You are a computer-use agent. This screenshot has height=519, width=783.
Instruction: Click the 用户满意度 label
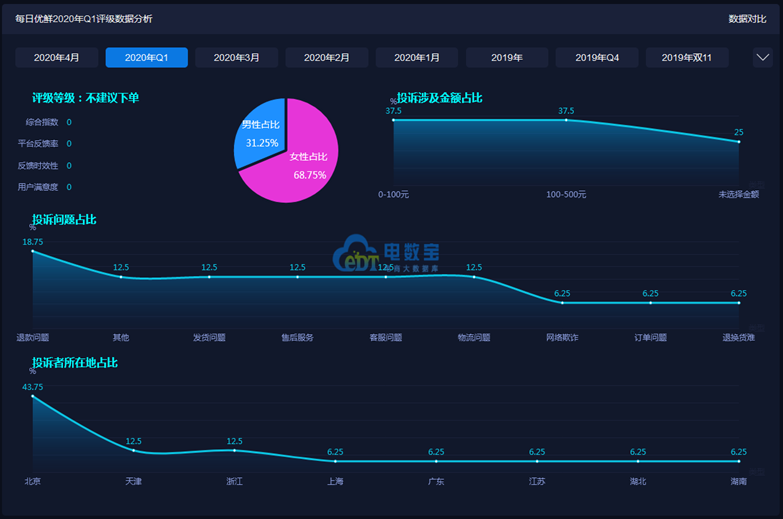(x=38, y=187)
